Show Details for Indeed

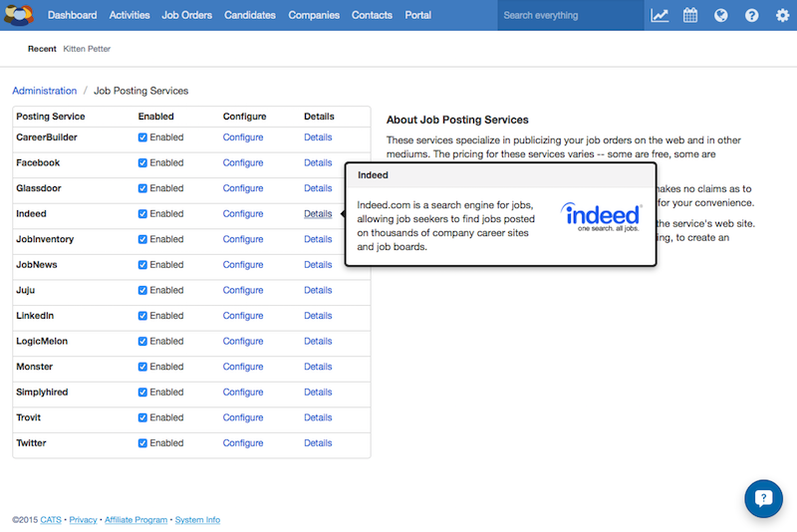(x=318, y=214)
